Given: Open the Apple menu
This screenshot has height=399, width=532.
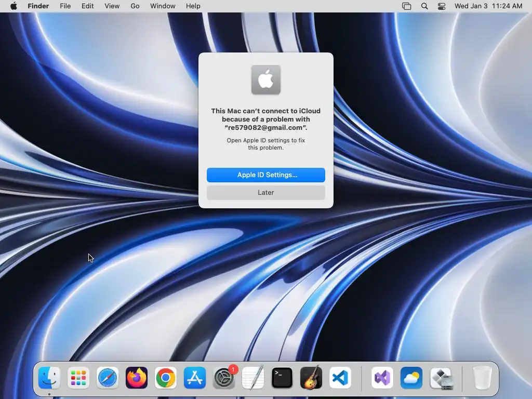Looking at the screenshot, I should coord(14,6).
